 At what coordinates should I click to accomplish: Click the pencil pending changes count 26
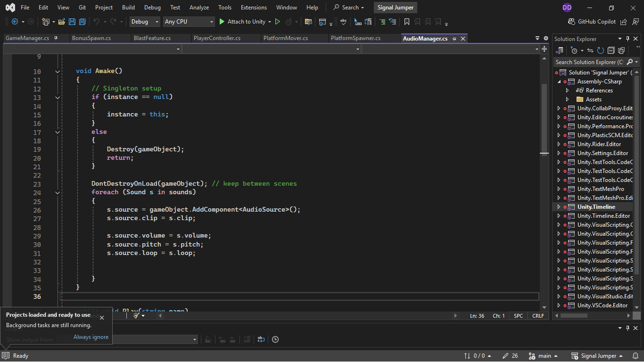pyautogui.click(x=510, y=356)
